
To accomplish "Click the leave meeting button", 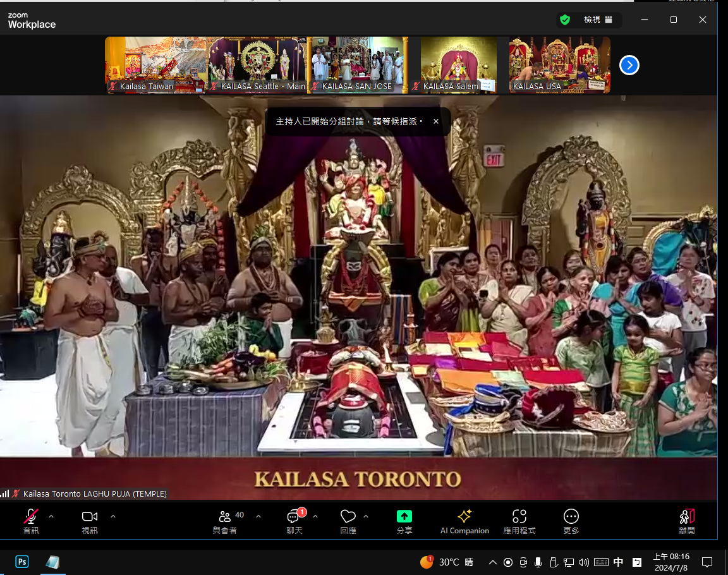I will point(687,516).
